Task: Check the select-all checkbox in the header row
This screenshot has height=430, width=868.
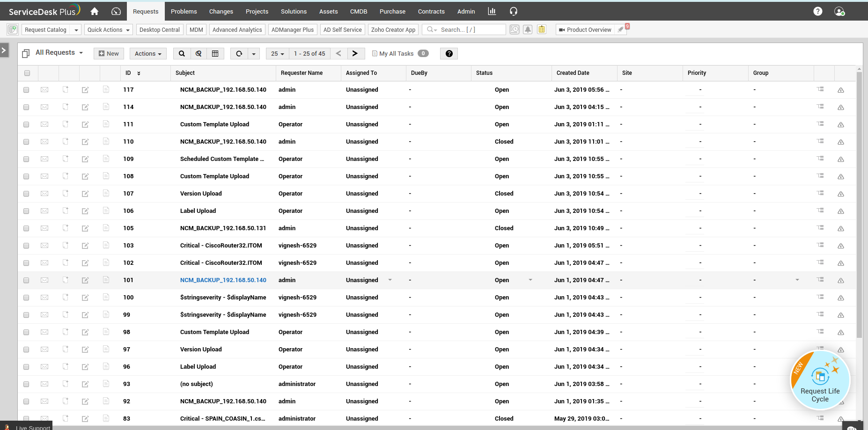Action: click(x=27, y=73)
